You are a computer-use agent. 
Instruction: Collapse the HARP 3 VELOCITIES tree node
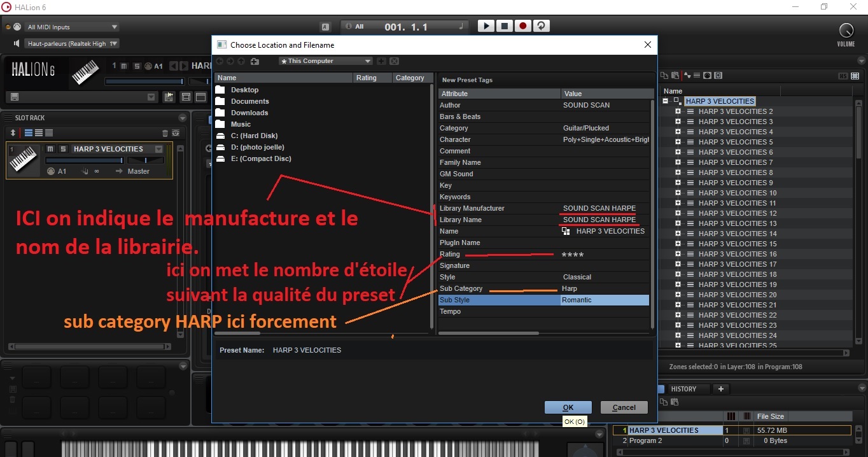[x=666, y=101]
